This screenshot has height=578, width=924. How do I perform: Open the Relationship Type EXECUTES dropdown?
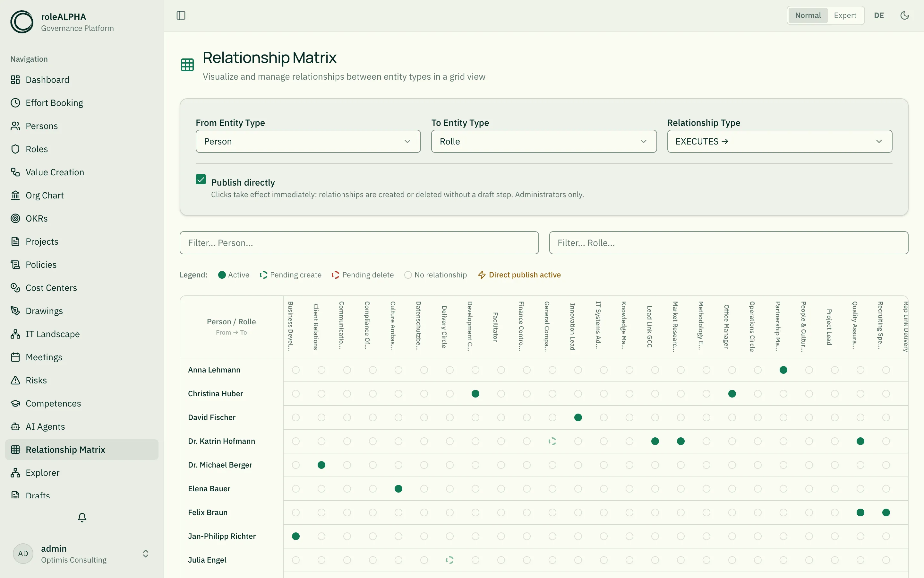779,141
